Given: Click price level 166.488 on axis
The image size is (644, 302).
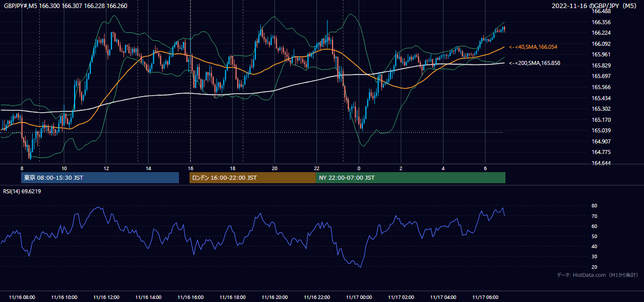Looking at the screenshot, I should click(601, 12).
